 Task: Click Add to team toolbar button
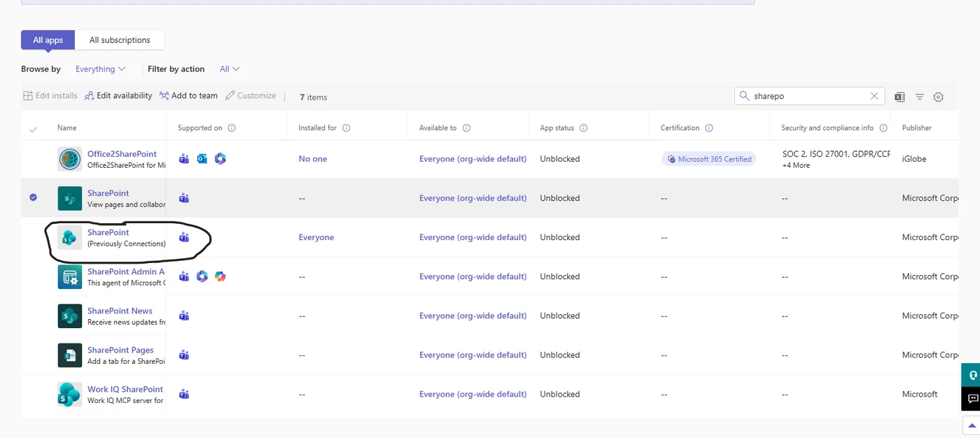[188, 96]
